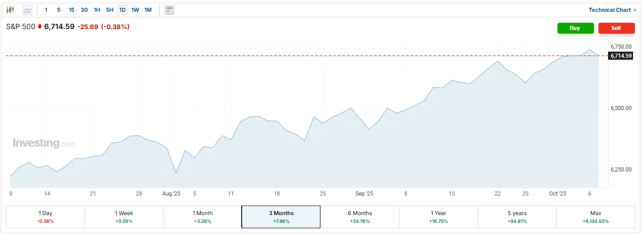The image size is (644, 236).
Task: Switch to the 5 years range tab
Action: point(517,216)
